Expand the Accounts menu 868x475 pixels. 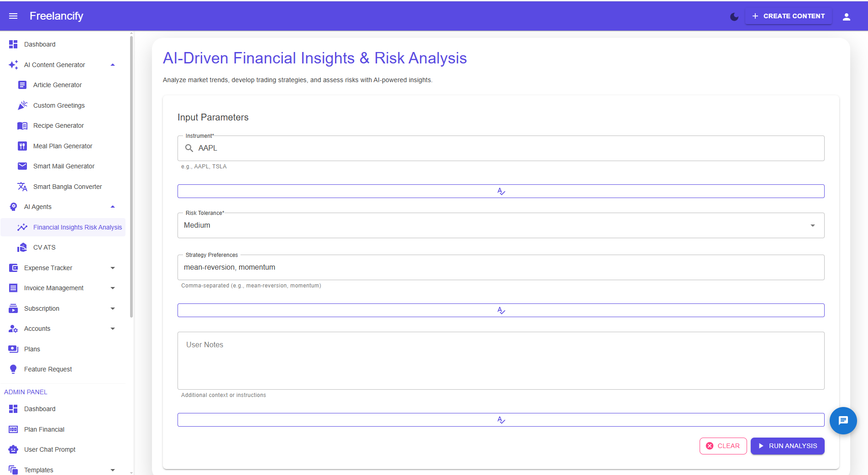pyautogui.click(x=113, y=329)
